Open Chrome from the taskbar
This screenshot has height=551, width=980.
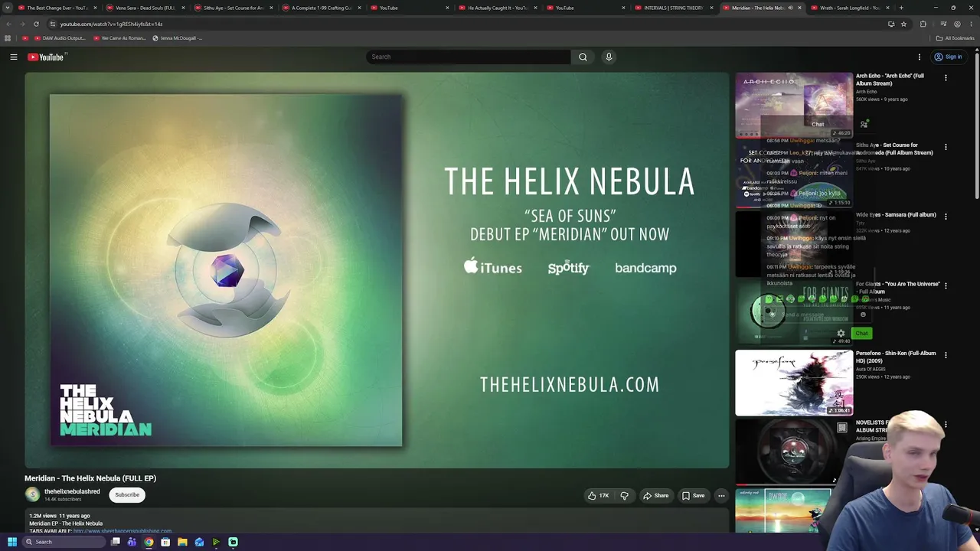click(x=149, y=542)
